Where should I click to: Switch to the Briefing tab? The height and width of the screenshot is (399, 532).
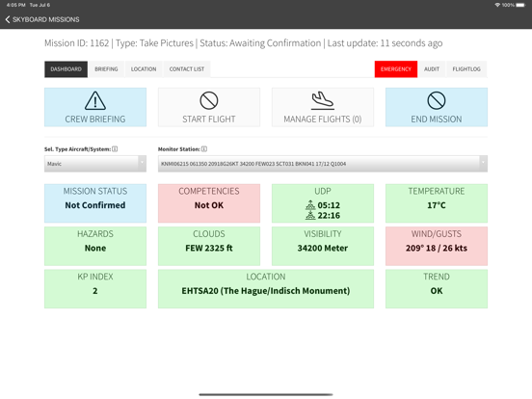(x=106, y=69)
